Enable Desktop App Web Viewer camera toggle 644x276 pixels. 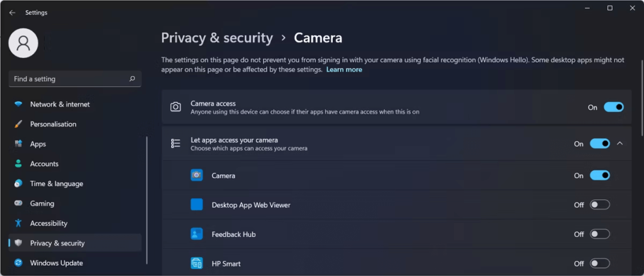tap(600, 204)
